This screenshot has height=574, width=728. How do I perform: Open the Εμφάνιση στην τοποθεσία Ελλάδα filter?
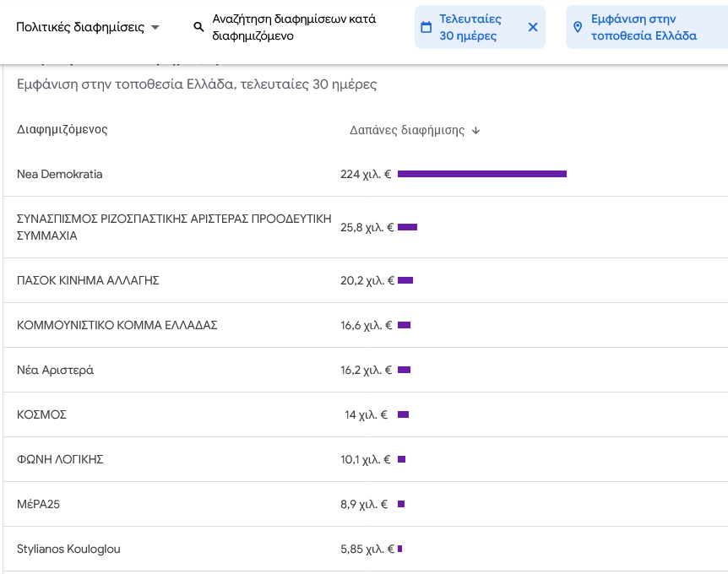(x=647, y=27)
